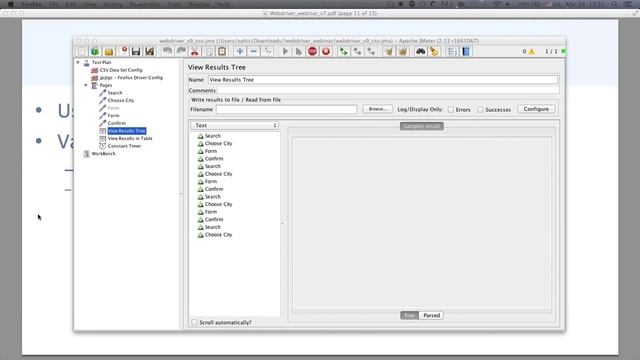Image resolution: width=640 pixels, height=360 pixels.
Task: Select the Constant Timer tree element
Action: coord(124,146)
